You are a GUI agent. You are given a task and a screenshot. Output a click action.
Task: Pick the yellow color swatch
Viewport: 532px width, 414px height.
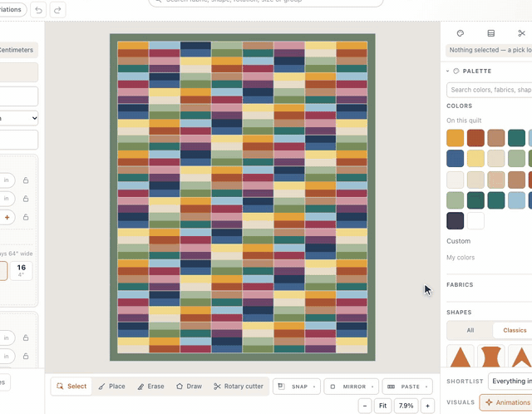475,159
